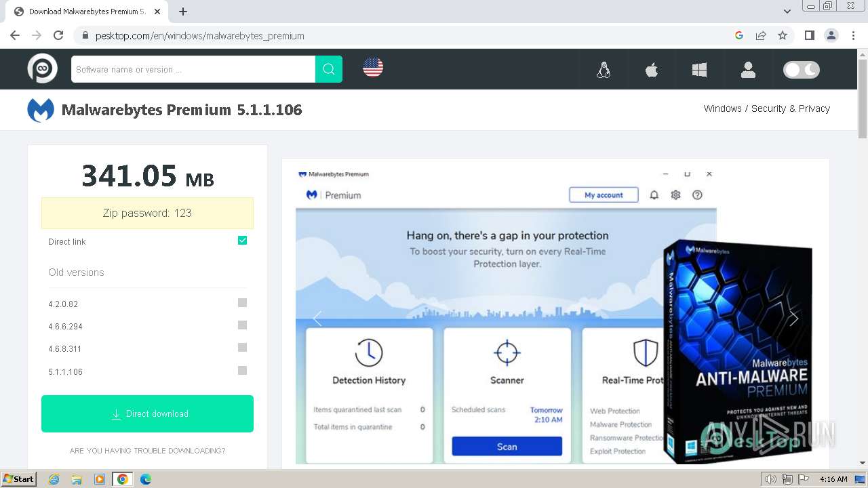This screenshot has width=868, height=488.
Task: Bookmark this page with the star
Action: (783, 35)
